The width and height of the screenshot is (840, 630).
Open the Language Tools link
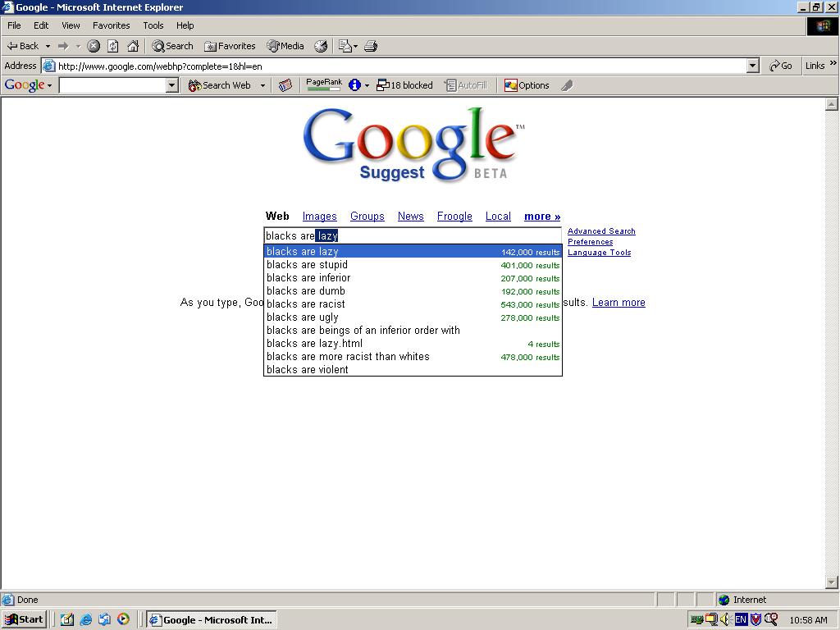(x=599, y=253)
